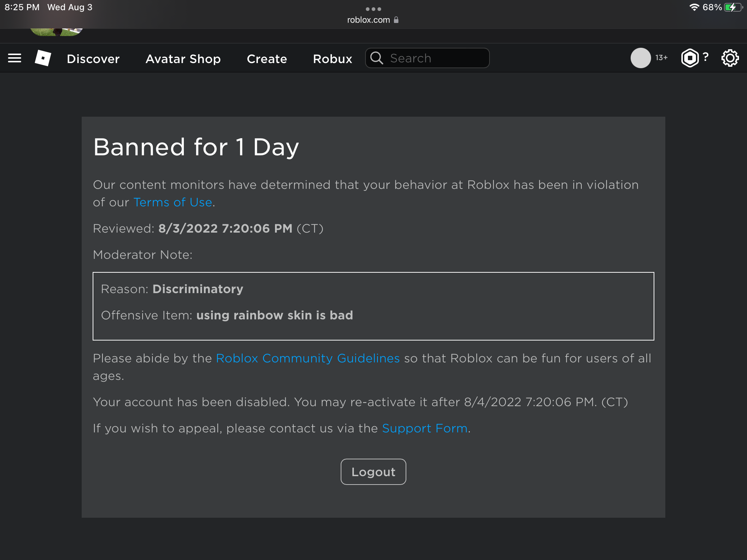Tap the three-dot multitasking indicator
The image size is (747, 560).
pos(373,9)
